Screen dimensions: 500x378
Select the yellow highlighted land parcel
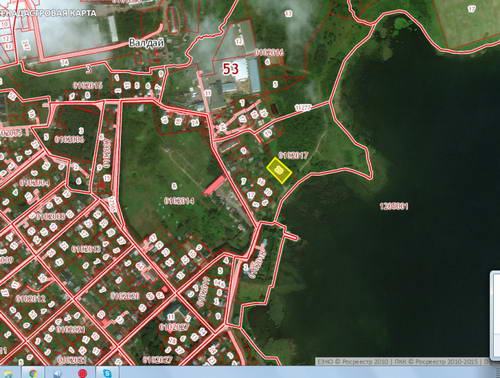click(x=279, y=170)
